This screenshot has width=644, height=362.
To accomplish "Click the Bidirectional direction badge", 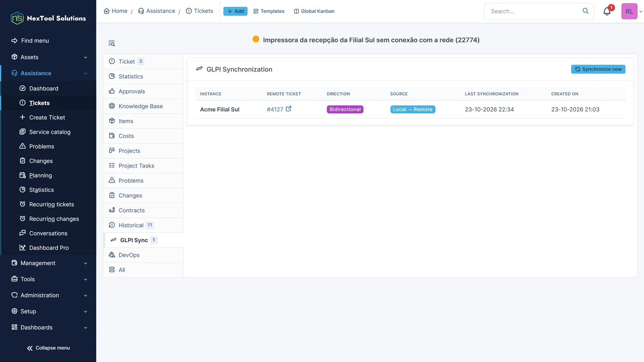I will (x=345, y=109).
